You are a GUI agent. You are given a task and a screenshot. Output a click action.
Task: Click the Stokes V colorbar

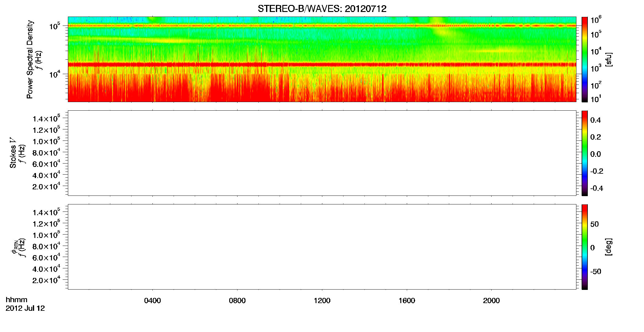point(585,153)
